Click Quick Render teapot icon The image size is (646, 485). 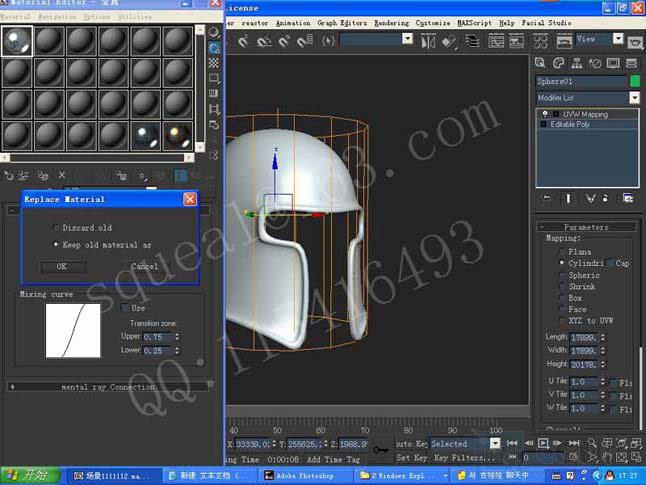635,42
